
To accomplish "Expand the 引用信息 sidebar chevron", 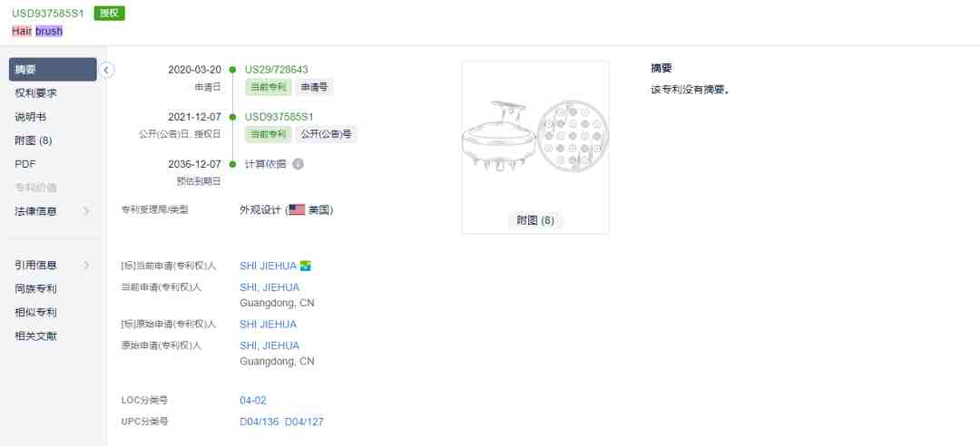I will pos(87,266).
